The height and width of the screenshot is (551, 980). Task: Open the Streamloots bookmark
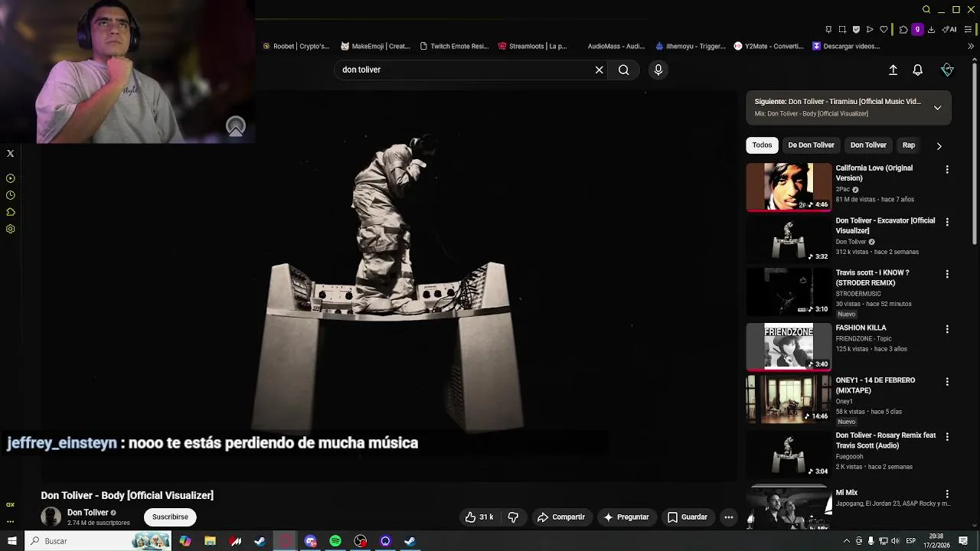533,46
